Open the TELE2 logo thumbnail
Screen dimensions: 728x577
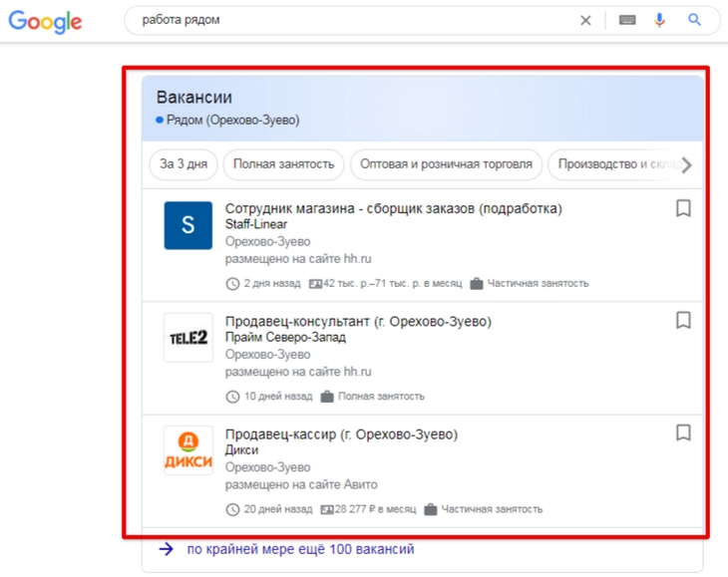(188, 338)
